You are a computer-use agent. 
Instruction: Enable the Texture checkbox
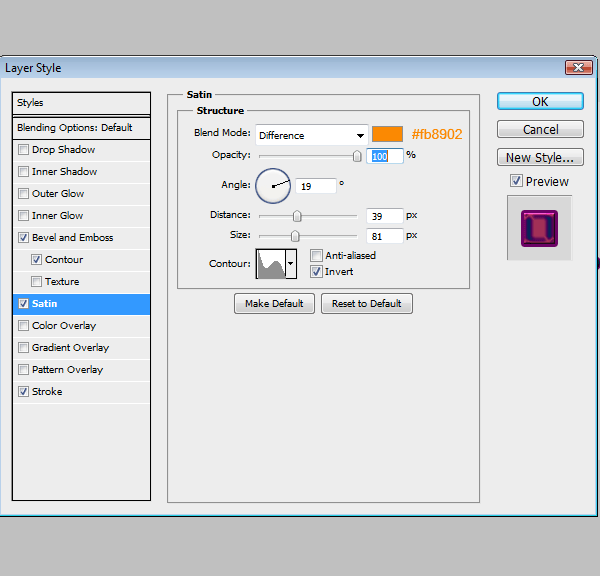tap(36, 282)
